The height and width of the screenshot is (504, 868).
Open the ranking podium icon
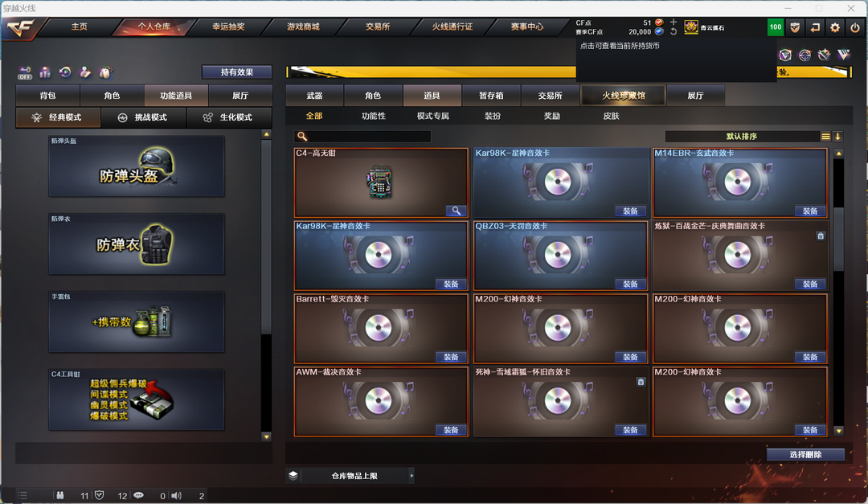pyautogui.click(x=45, y=72)
